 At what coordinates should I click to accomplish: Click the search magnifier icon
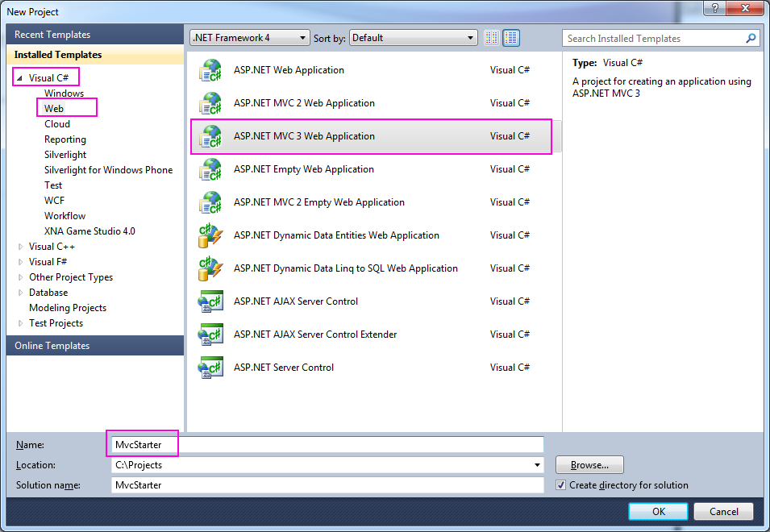pyautogui.click(x=751, y=38)
